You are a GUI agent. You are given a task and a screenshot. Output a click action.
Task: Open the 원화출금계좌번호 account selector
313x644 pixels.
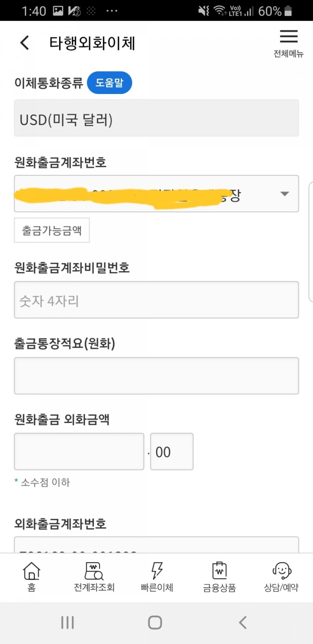tap(149, 194)
